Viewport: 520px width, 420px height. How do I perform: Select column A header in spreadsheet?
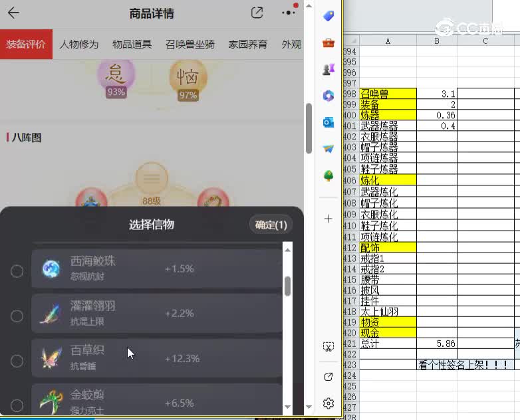coord(388,41)
